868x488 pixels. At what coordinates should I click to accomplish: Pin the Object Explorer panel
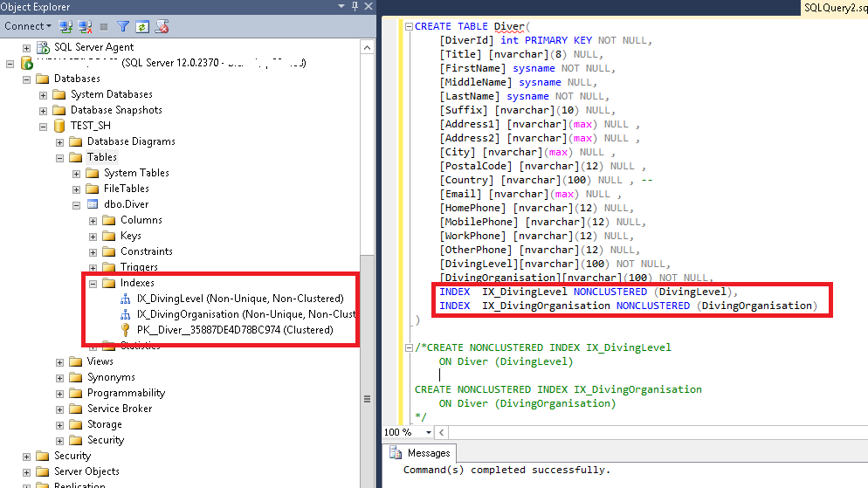tap(355, 7)
